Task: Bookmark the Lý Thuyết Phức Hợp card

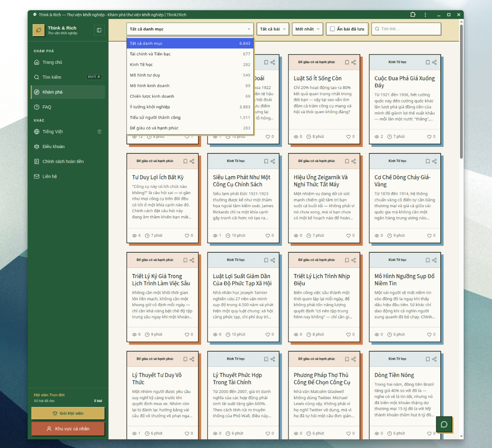Action: coord(266,359)
